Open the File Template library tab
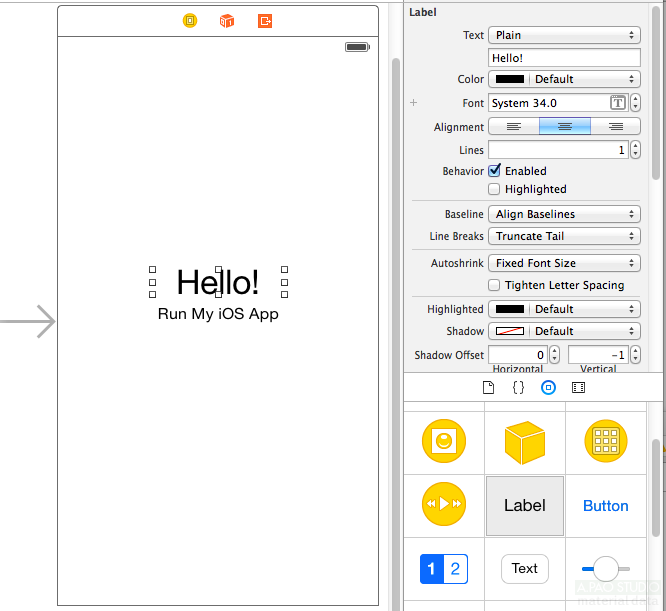 click(x=488, y=387)
